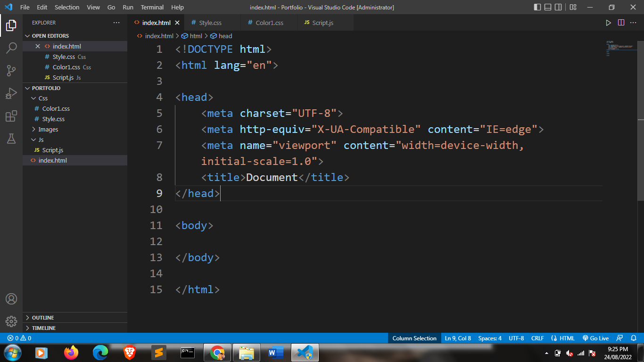
Task: Close index.html in Open Editors list
Action: (x=38, y=46)
